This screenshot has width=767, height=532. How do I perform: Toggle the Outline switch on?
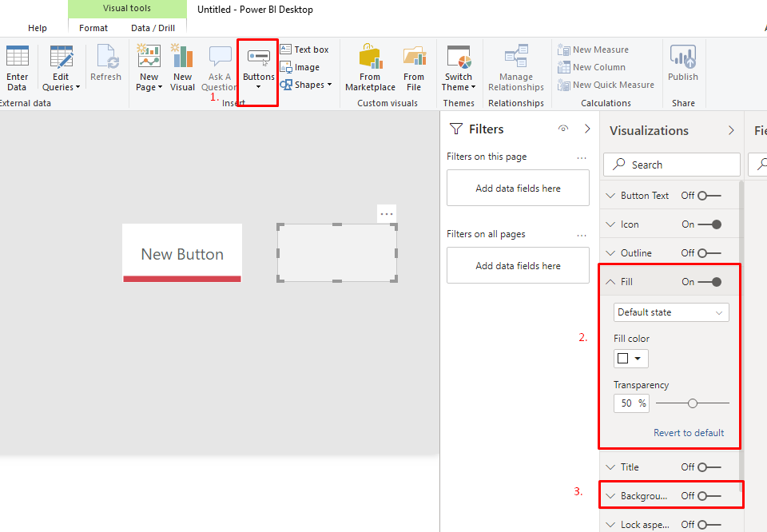[x=709, y=252]
